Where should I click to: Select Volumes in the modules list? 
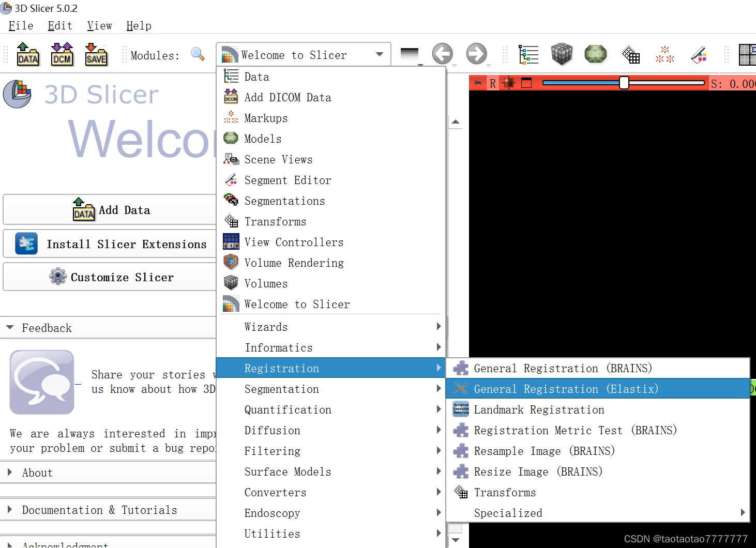[331, 283]
